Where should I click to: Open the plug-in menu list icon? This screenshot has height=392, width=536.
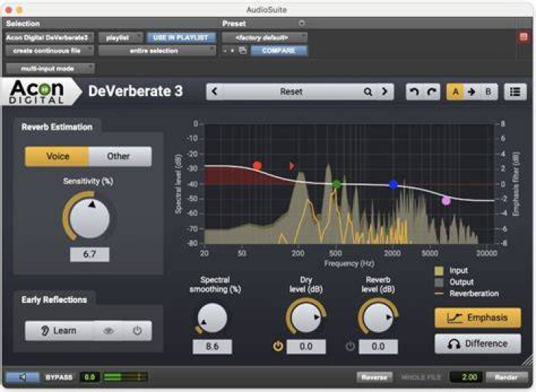click(515, 91)
